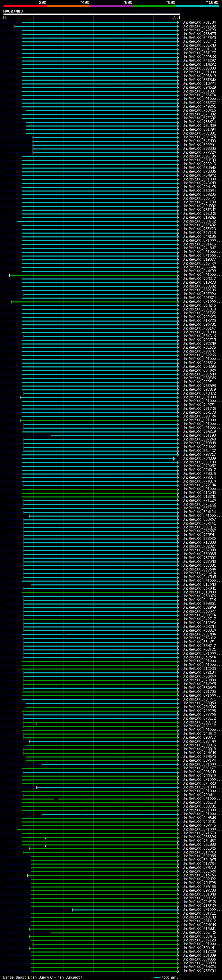Click the =50char. scale legend

click(x=166, y=977)
